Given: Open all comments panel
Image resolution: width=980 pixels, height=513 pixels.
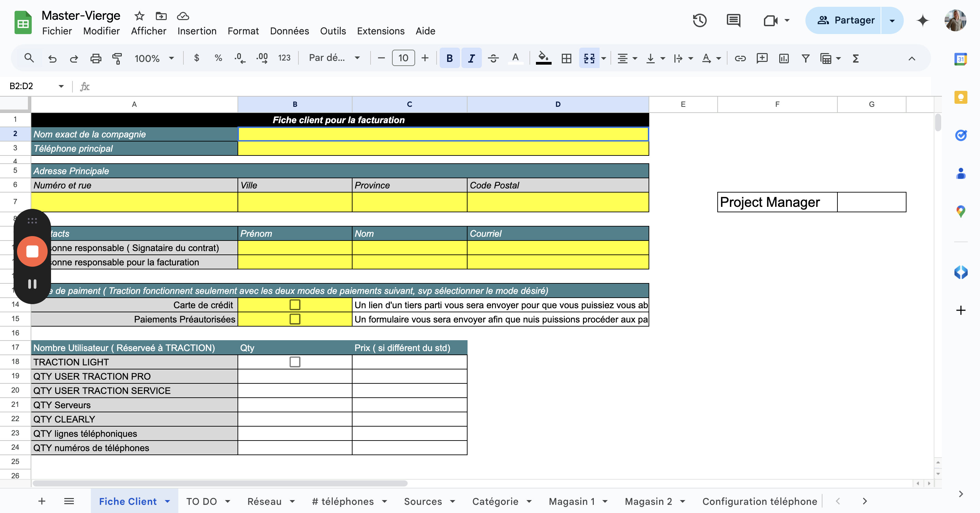Looking at the screenshot, I should (733, 20).
